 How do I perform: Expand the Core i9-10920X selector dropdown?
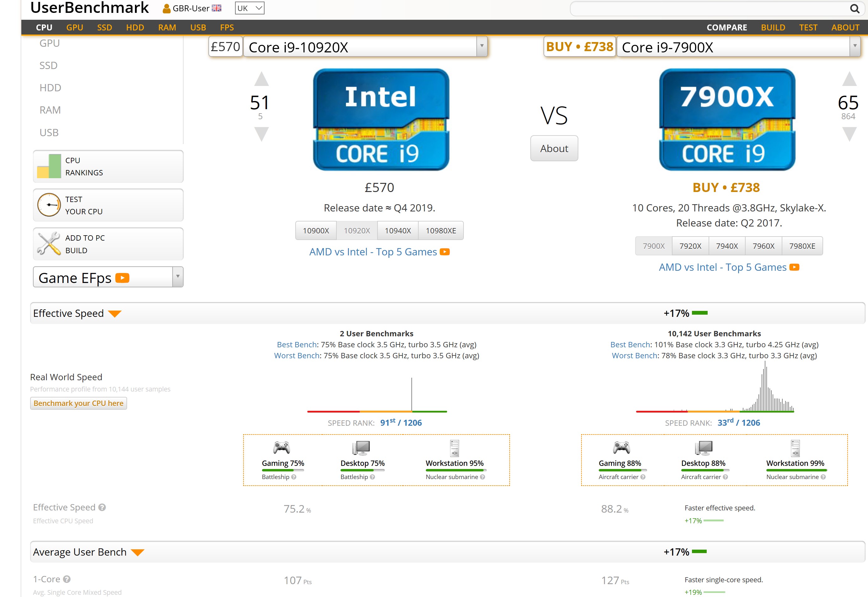482,46
